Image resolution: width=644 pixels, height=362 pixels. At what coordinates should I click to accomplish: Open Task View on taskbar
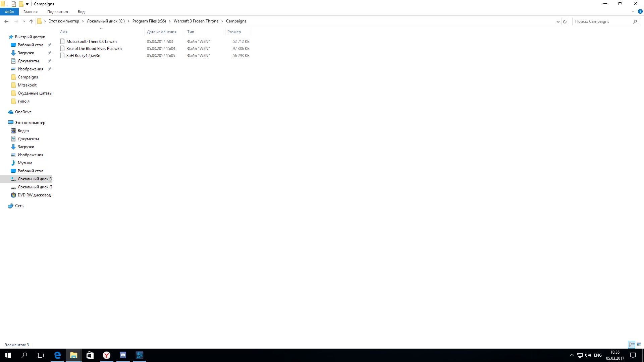40,355
